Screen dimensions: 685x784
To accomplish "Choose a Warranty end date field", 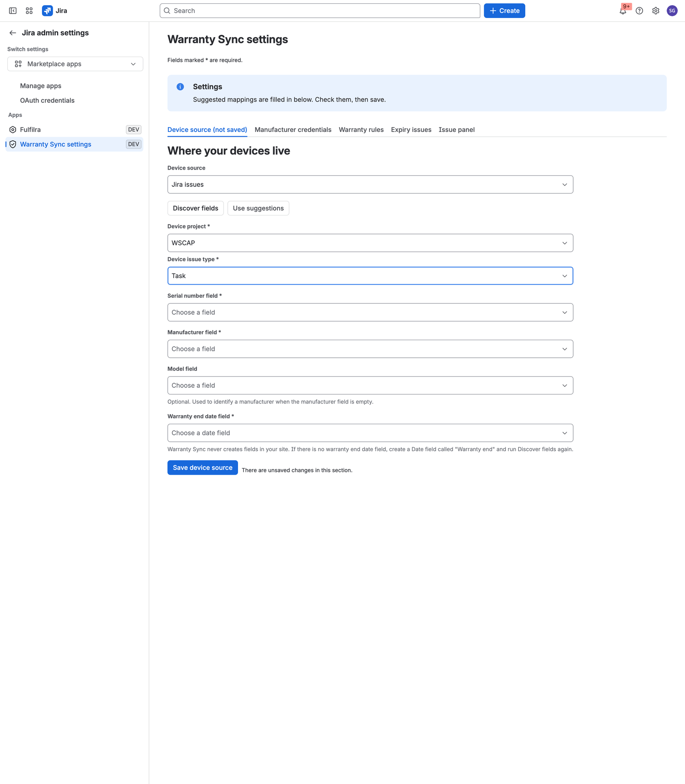I will point(370,433).
